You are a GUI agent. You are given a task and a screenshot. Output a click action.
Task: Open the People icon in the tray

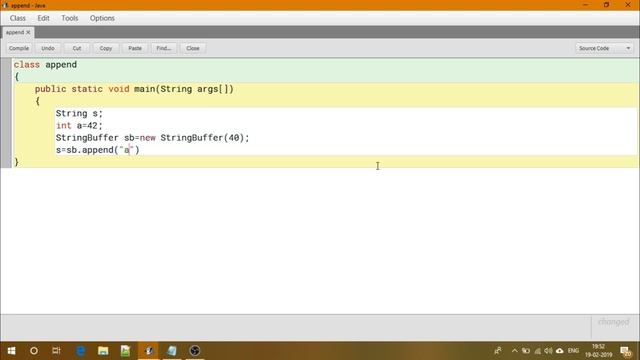tap(498, 351)
